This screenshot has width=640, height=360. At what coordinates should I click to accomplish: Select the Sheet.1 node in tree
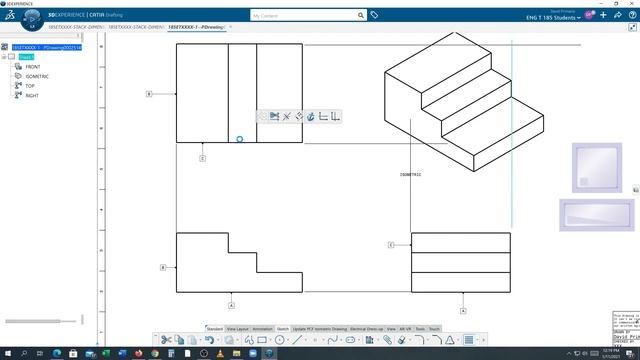[x=26, y=57]
